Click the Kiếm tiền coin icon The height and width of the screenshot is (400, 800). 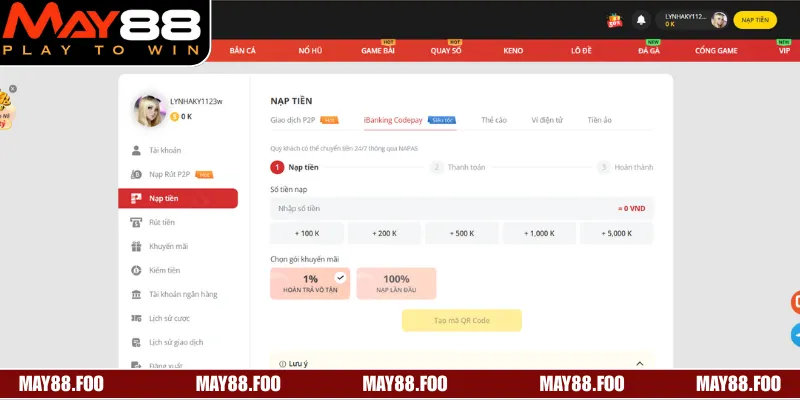point(136,270)
